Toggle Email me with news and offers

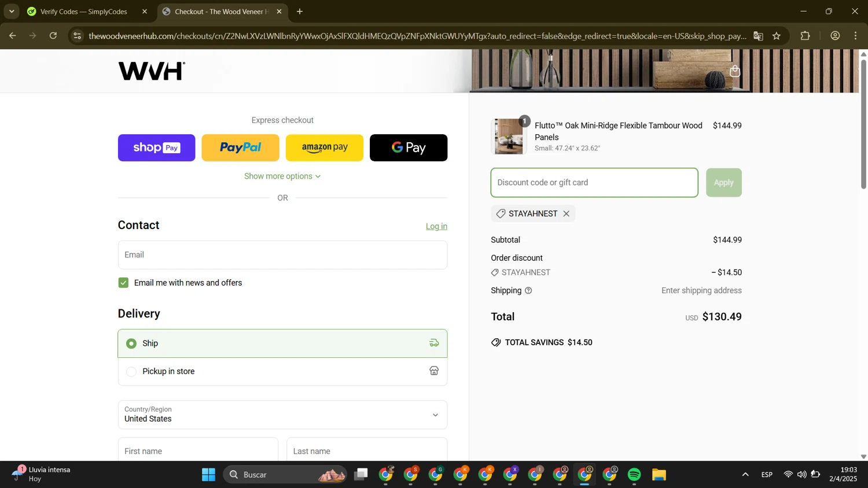coord(123,283)
